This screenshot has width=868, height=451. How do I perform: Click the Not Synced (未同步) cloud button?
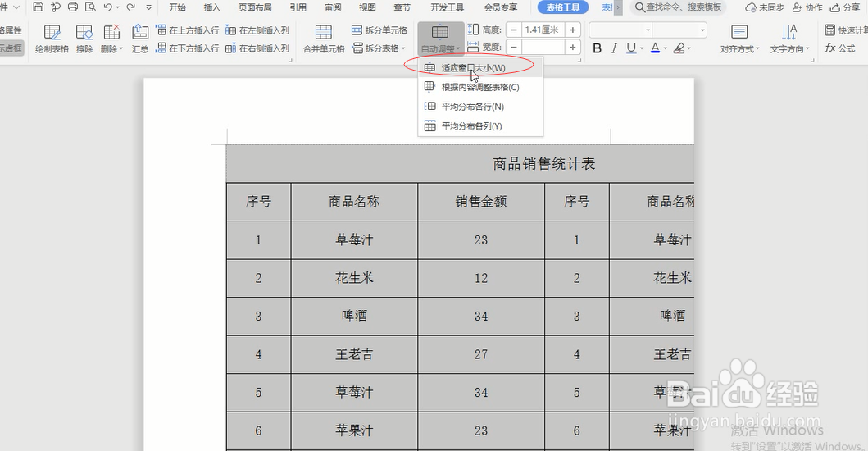pos(765,7)
